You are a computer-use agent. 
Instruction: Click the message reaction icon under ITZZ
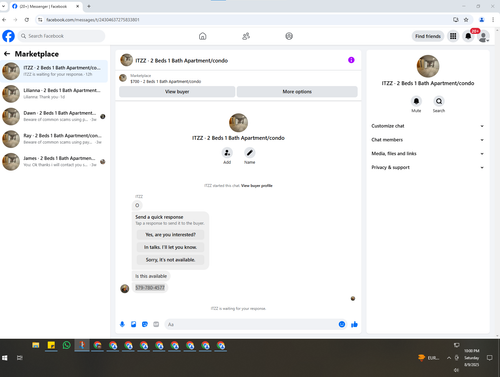tap(137, 205)
